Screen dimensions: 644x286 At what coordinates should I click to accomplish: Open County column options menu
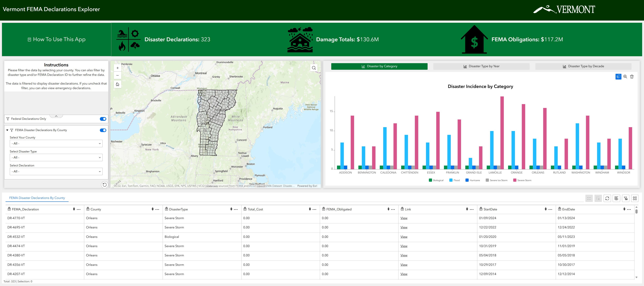pos(157,209)
